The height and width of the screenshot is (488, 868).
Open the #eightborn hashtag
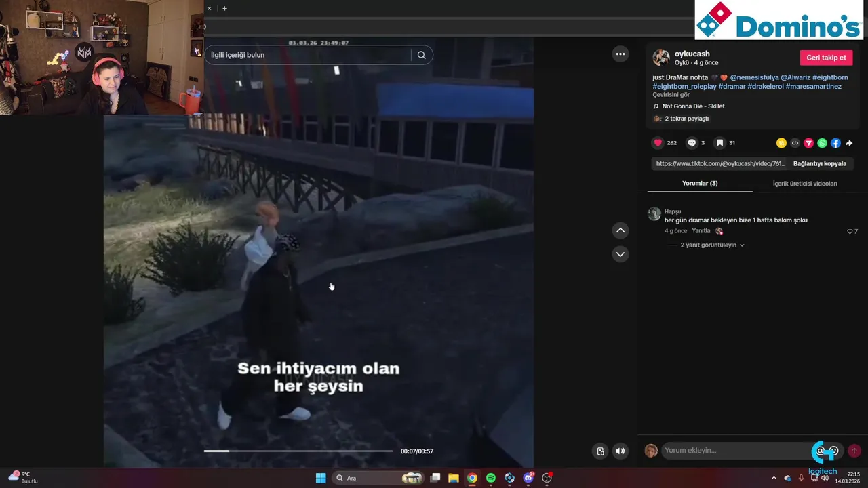tap(830, 77)
